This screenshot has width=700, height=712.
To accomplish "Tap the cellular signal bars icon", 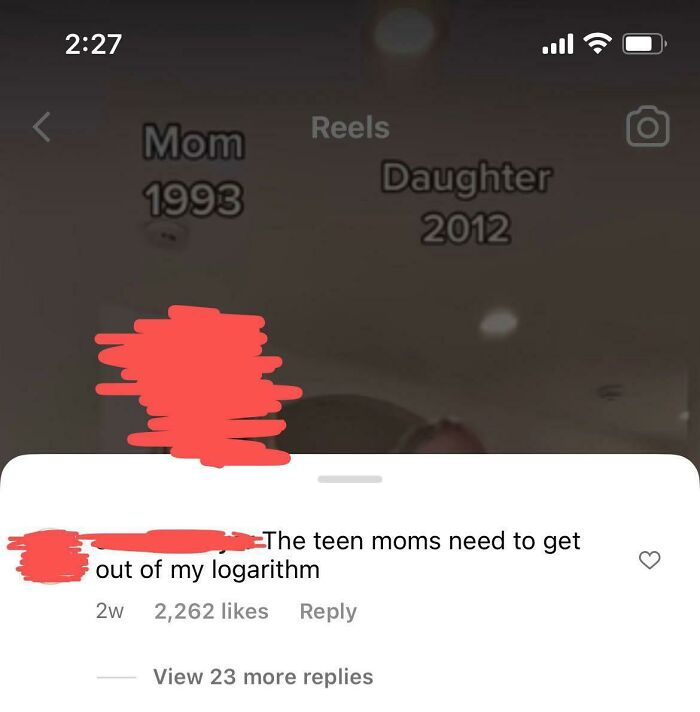I will (x=557, y=44).
